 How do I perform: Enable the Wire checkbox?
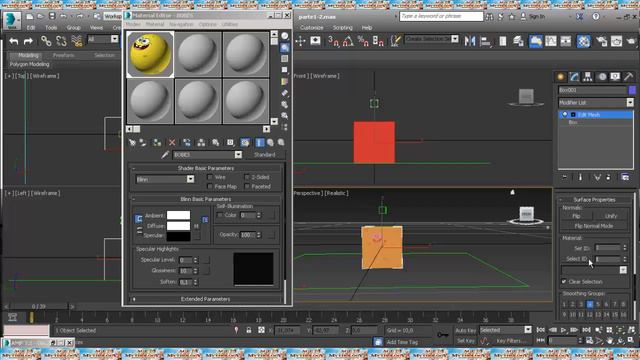210,177
